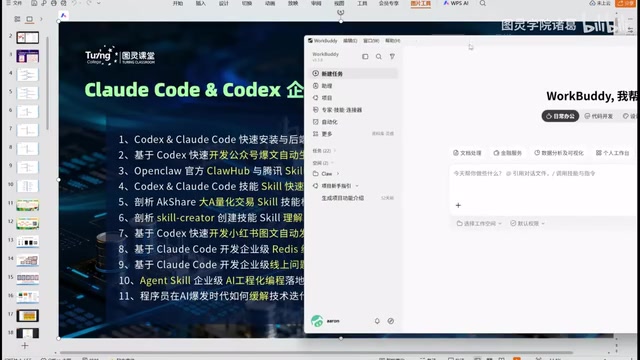
Task: Open the 帮助 menu in WorkBuddy window
Action: click(x=393, y=41)
